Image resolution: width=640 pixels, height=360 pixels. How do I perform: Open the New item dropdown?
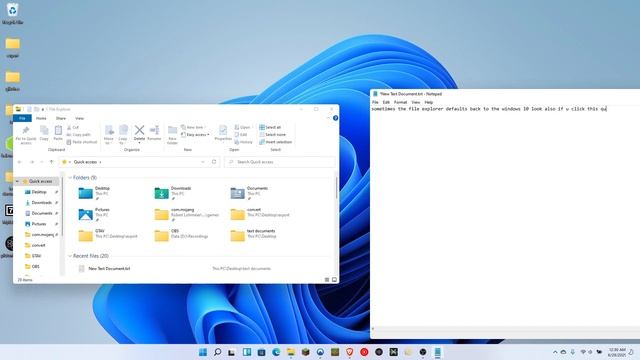point(193,127)
